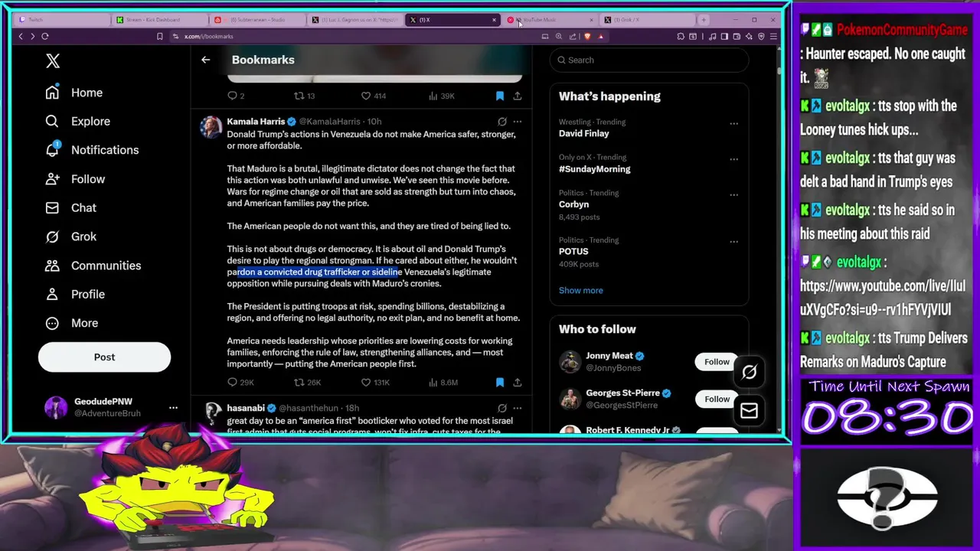Share the post with 39K views
This screenshot has width=980, height=551.
tap(518, 96)
